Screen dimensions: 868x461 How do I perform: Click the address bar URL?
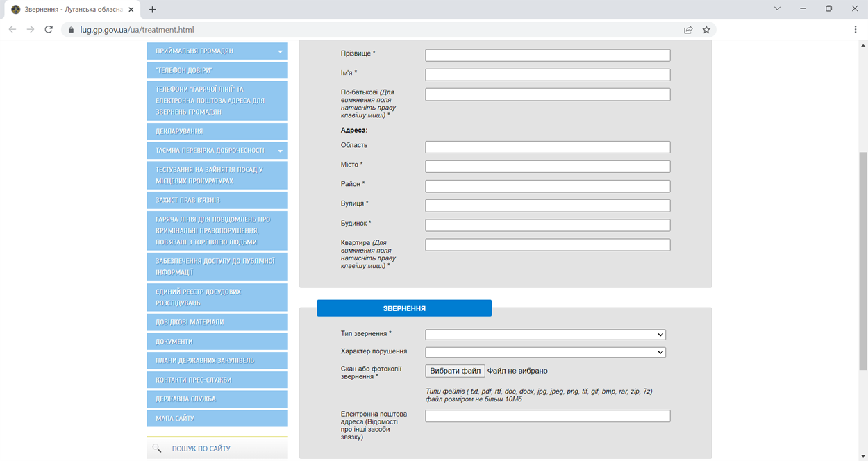[x=137, y=30]
